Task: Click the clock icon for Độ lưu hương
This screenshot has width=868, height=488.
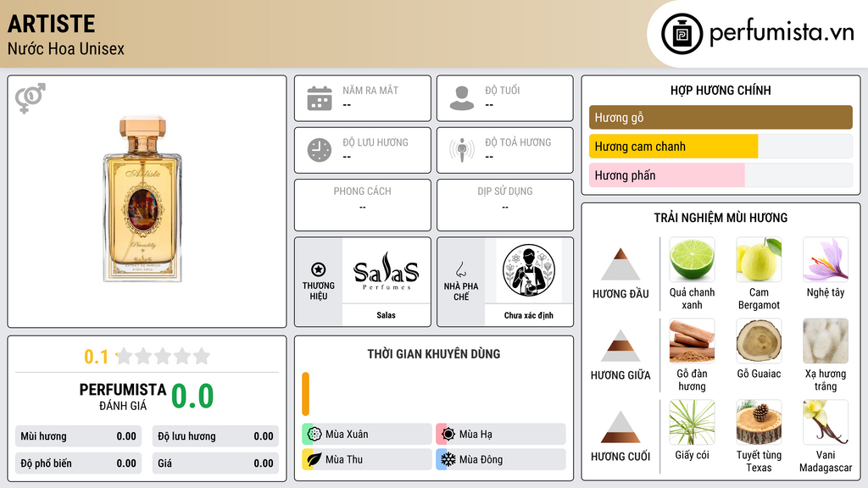Action: coord(320,150)
